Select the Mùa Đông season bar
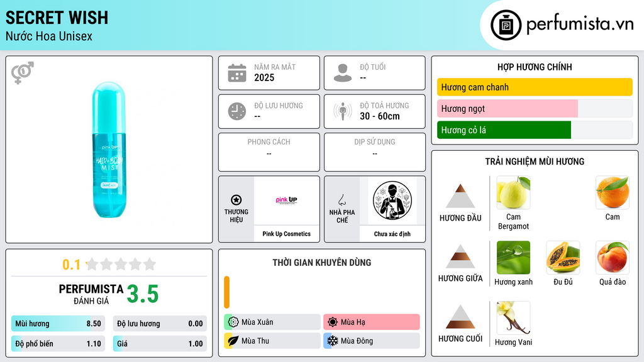This screenshot has width=644, height=362. (372, 341)
